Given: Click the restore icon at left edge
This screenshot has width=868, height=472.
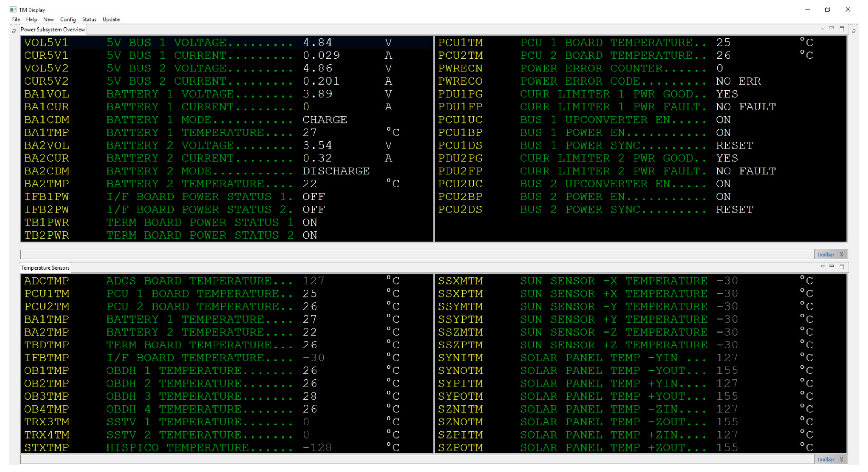Looking at the screenshot, I should 14,31.
